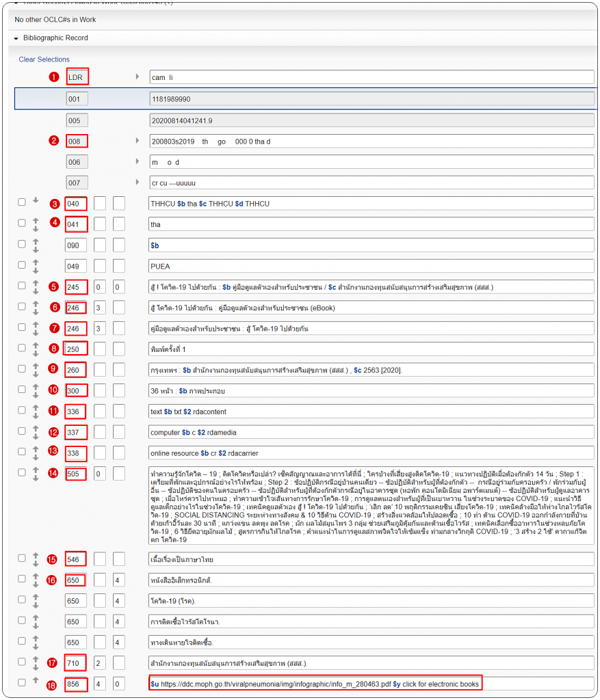Click the Clear Selections link
Image resolution: width=600 pixels, height=700 pixels.
44,59
